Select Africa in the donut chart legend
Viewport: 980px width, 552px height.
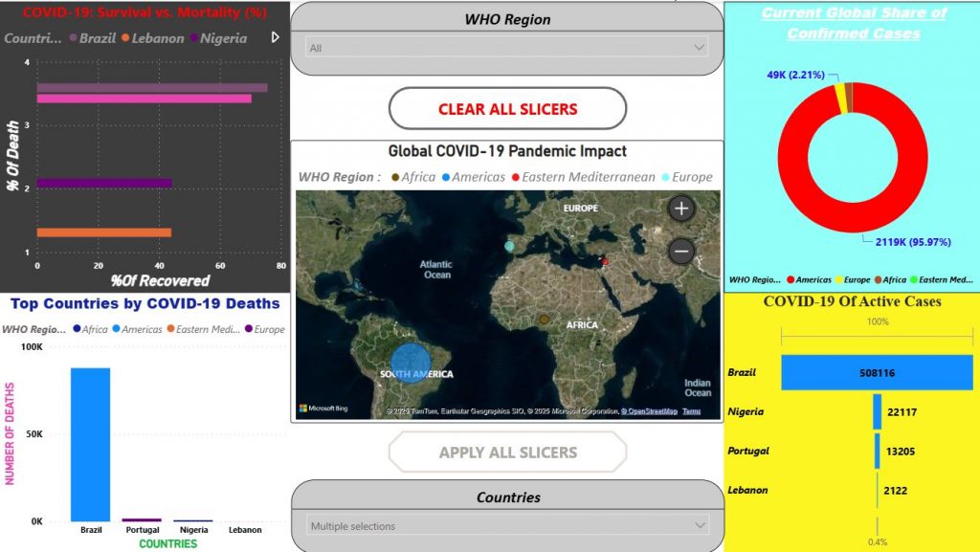pos(890,279)
